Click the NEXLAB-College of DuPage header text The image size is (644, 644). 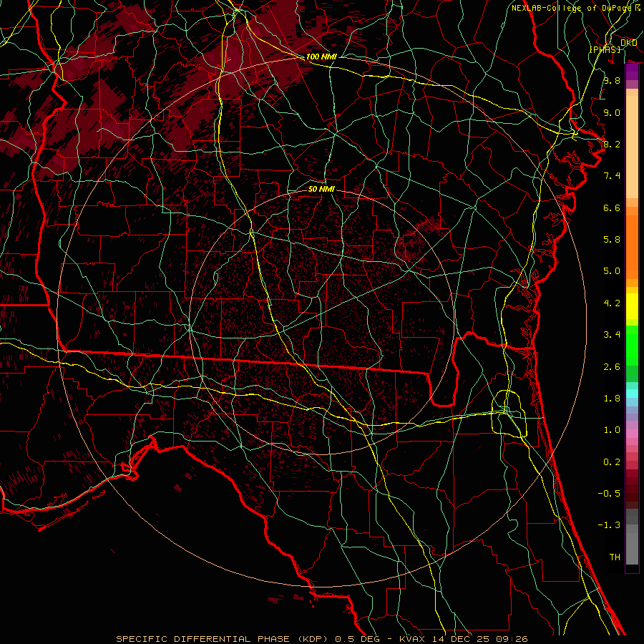pyautogui.click(x=574, y=8)
